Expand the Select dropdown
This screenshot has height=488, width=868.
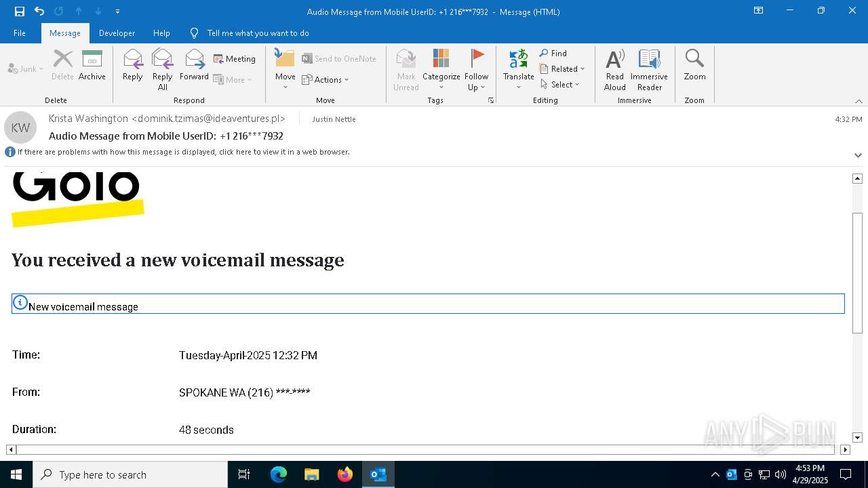560,84
